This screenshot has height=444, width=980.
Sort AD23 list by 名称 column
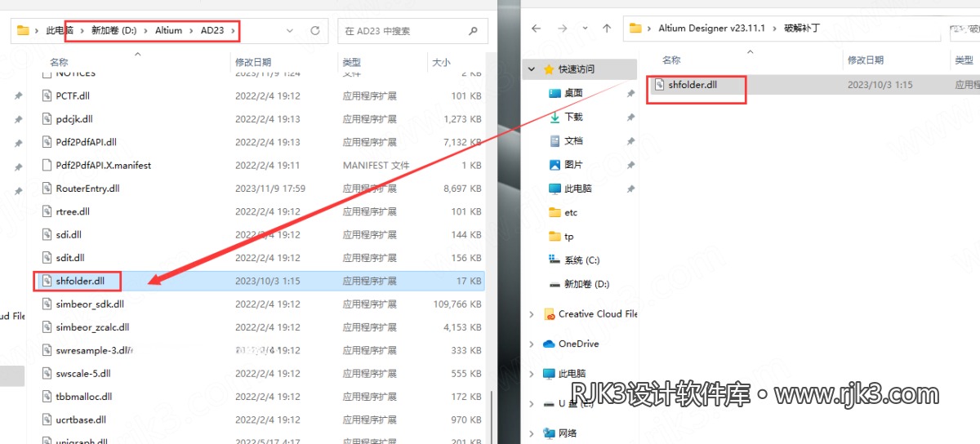pyautogui.click(x=59, y=62)
